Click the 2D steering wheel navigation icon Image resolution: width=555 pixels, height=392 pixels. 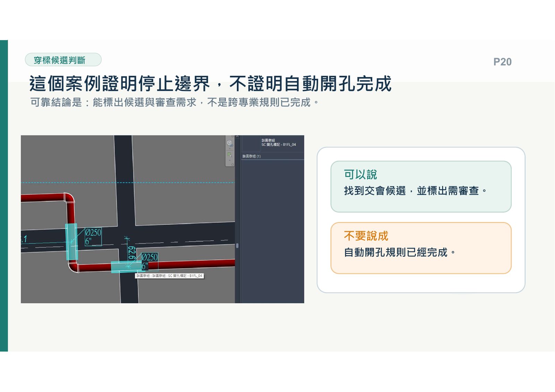point(229,143)
